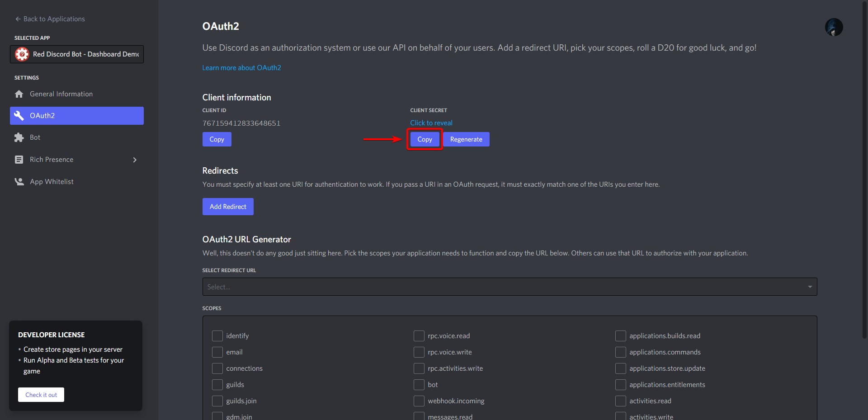Open Learn more about OAuth2 link
Image resolution: width=868 pixels, height=420 pixels.
[x=241, y=68]
